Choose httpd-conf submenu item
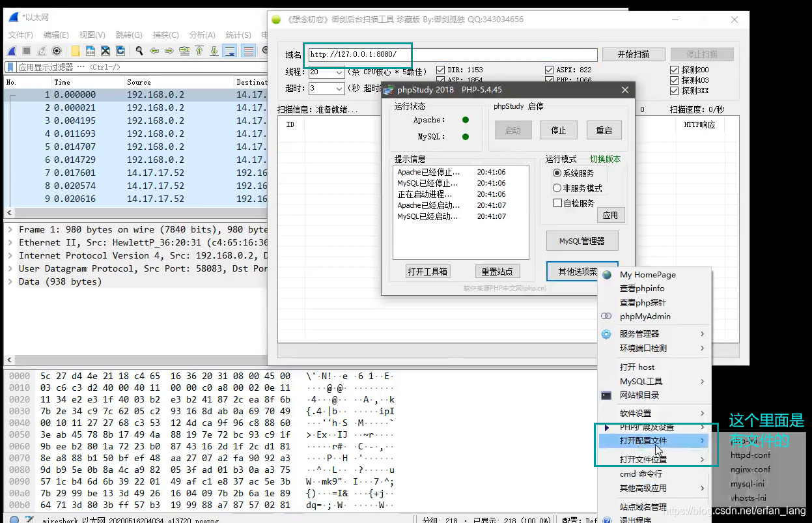This screenshot has width=812, height=523. (x=750, y=455)
